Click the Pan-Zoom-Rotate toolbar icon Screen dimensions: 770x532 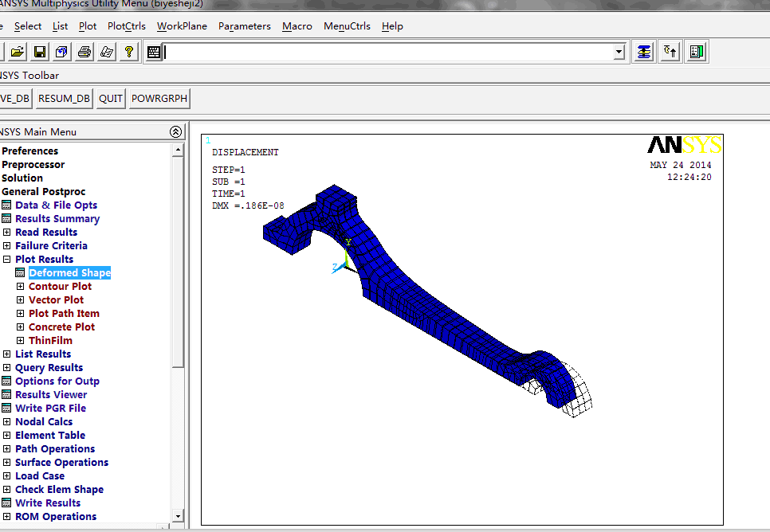coord(62,52)
